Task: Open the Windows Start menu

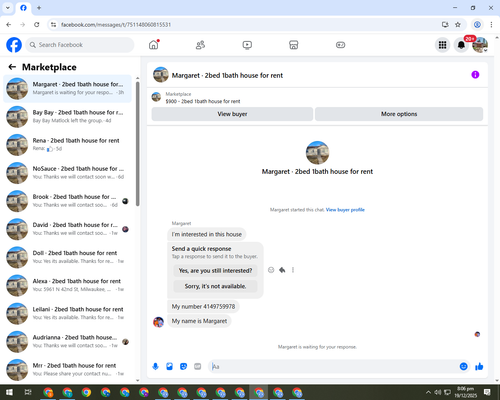Action: (9, 392)
